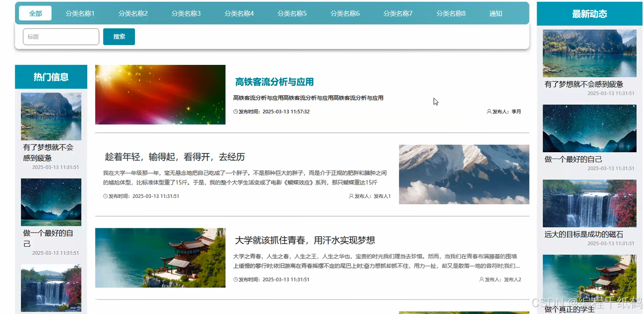
Task: Select the 全部 category tab
Action: [x=35, y=13]
